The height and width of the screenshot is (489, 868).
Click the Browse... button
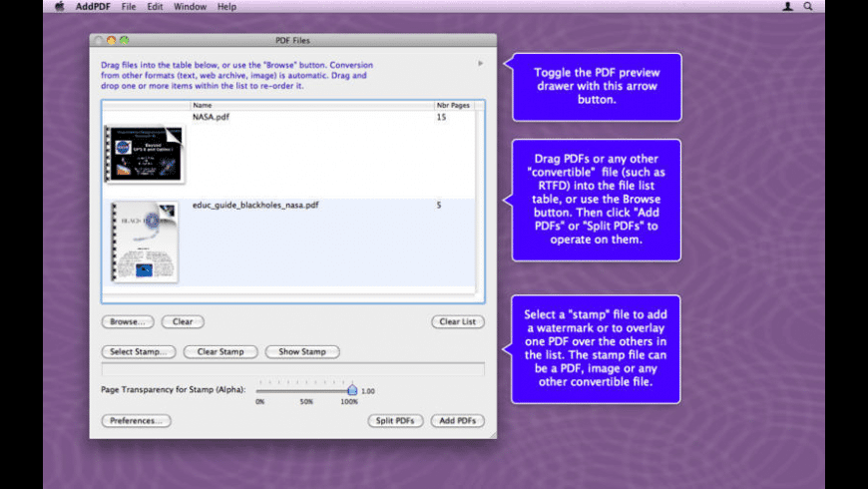(x=128, y=321)
